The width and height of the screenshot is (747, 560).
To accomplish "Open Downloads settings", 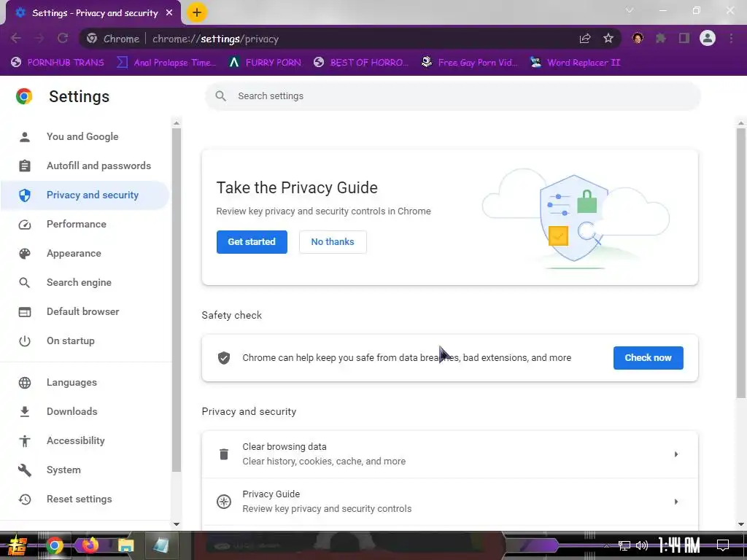I will (85, 411).
